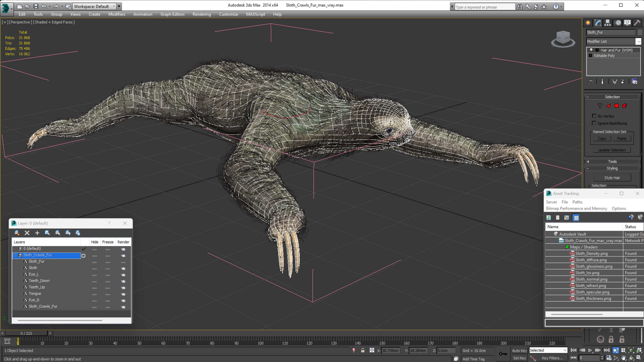
Task: Click the Play Animation button
Action: tap(590, 350)
